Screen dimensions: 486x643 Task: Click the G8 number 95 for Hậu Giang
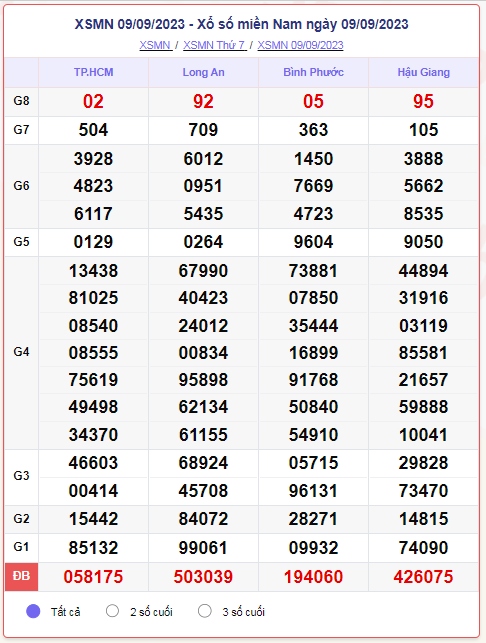pyautogui.click(x=423, y=101)
